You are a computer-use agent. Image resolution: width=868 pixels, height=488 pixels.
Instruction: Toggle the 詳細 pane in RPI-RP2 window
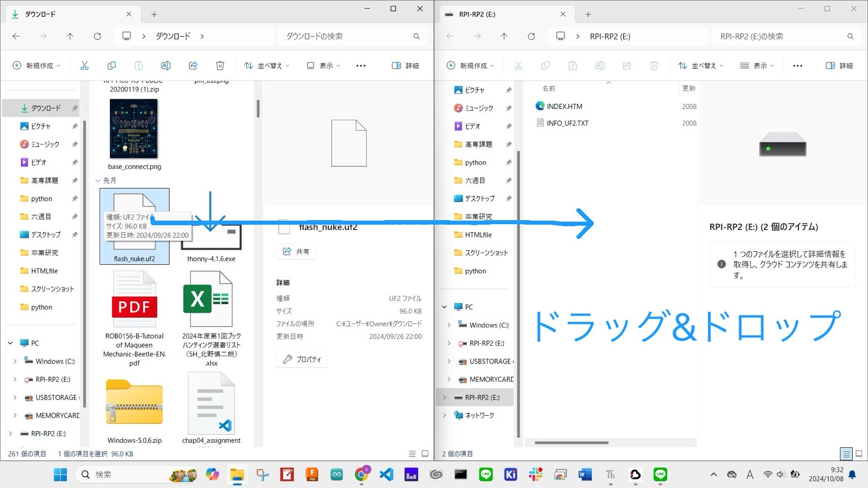pyautogui.click(x=840, y=66)
